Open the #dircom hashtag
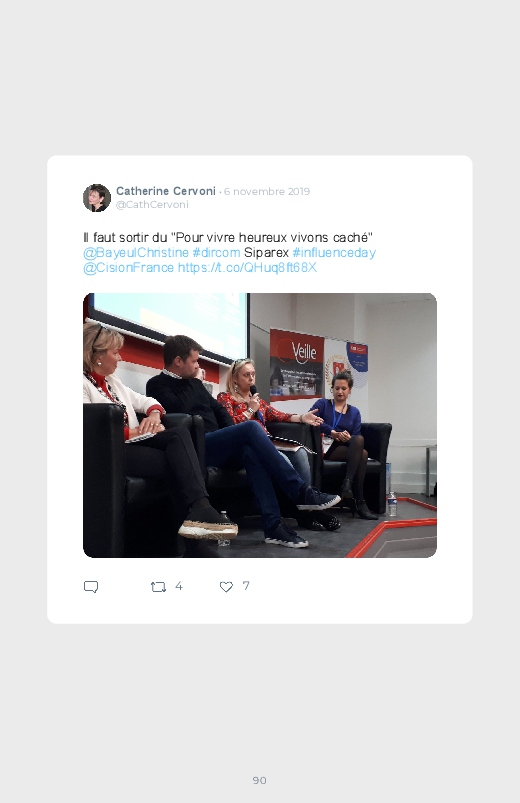 (216, 252)
